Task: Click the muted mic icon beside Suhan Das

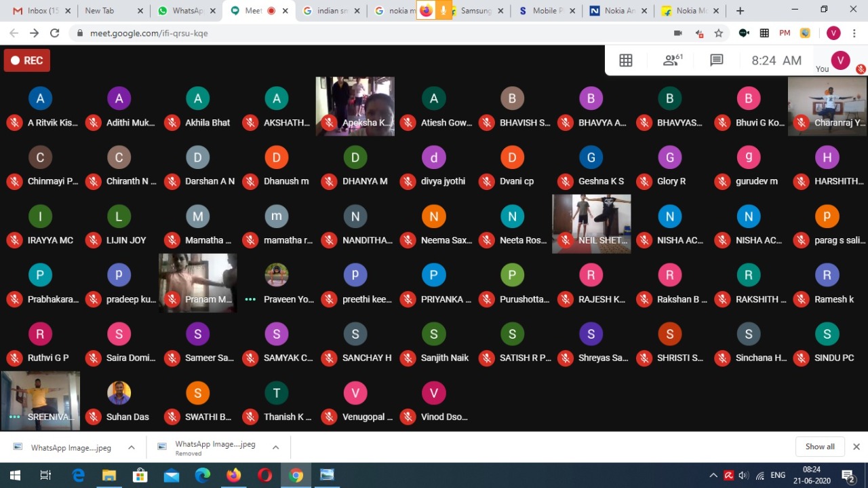Action: point(94,417)
